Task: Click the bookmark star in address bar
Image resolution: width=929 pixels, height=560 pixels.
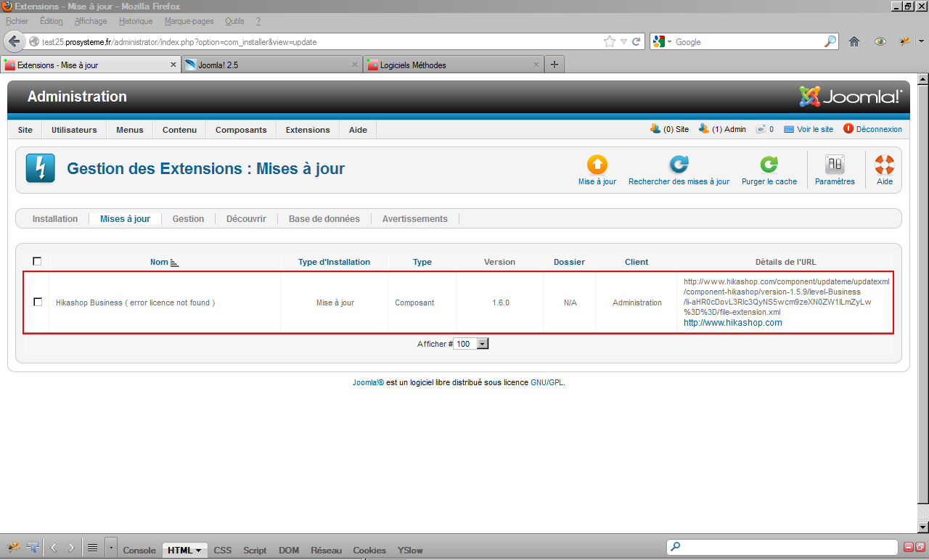Action: (610, 42)
